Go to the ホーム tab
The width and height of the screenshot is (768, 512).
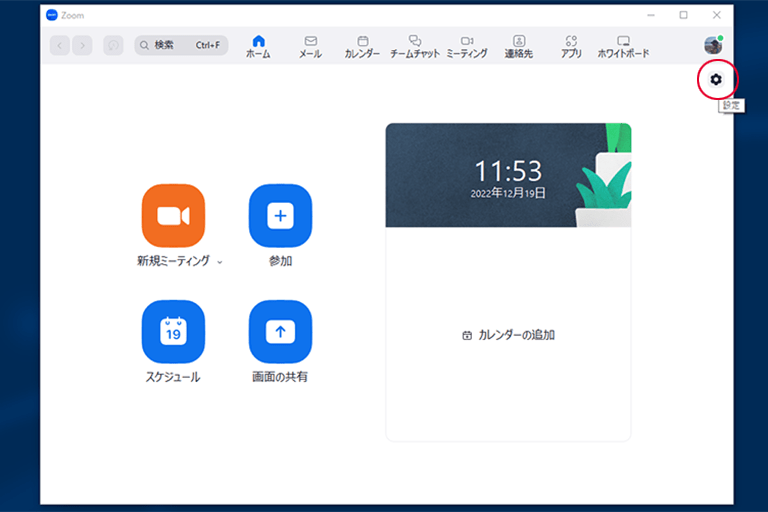pyautogui.click(x=258, y=47)
